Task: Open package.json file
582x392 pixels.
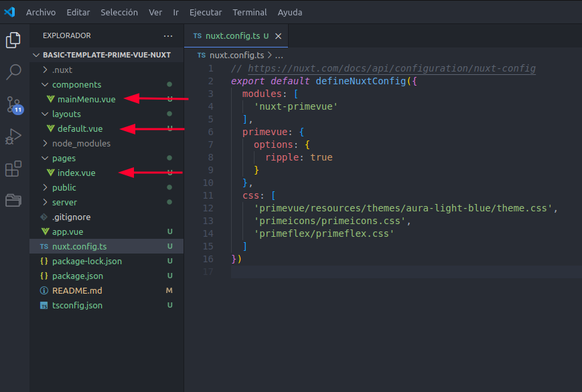Action: point(106,276)
